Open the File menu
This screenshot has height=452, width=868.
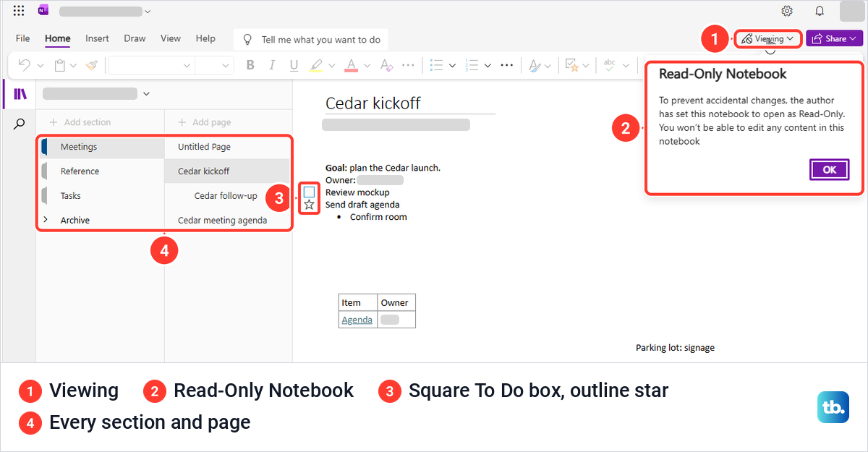[23, 38]
